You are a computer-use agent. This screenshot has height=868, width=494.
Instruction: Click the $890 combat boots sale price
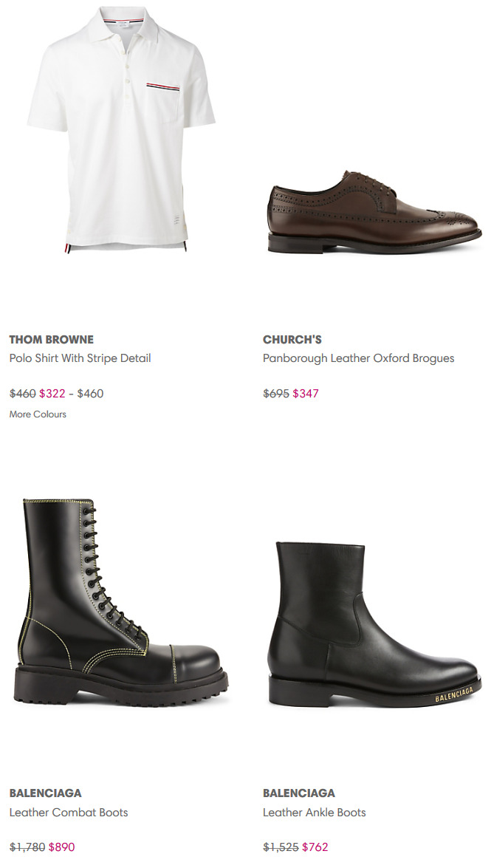tap(61, 847)
